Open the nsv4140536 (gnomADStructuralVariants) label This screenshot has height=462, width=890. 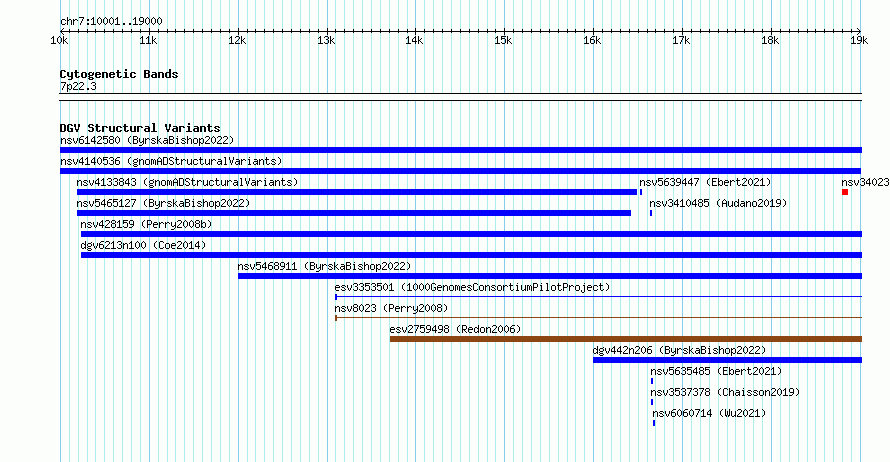171,161
